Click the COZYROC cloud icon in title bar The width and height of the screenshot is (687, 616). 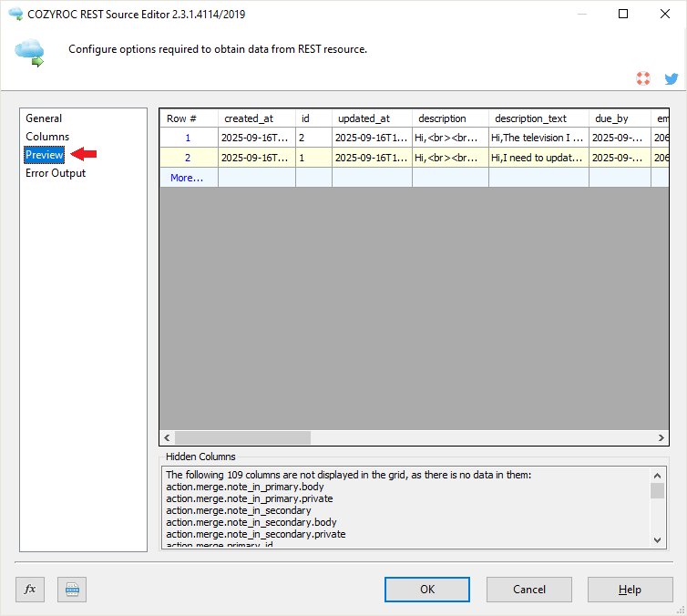coord(14,15)
